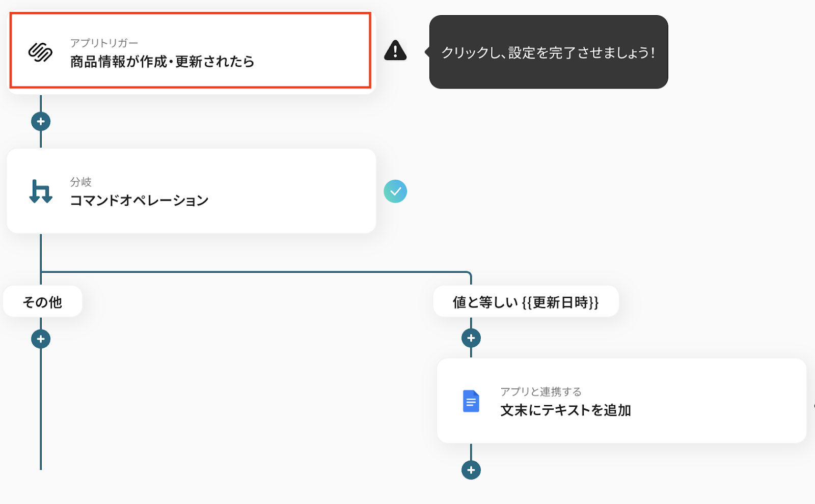
Task: Click the long vertical line below その他
Action: click(41, 407)
